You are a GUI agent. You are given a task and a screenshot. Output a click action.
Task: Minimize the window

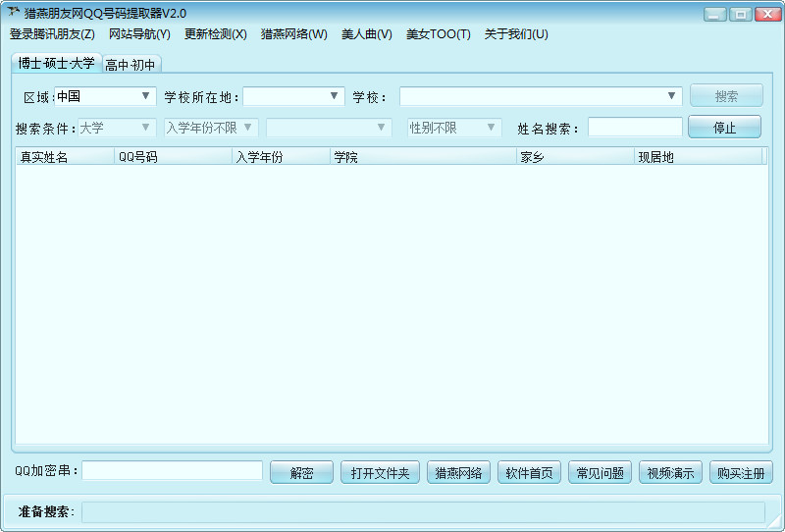point(714,14)
